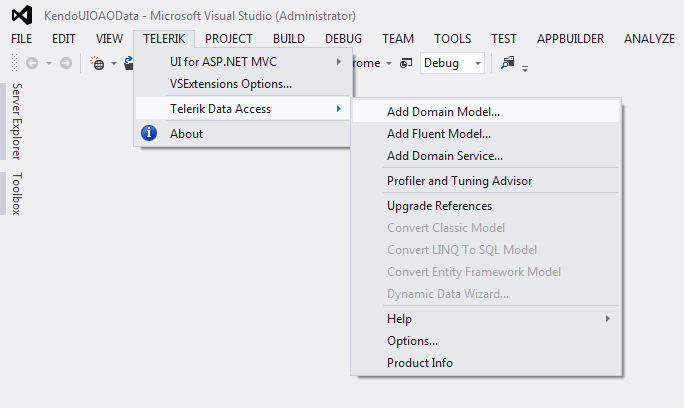Open the navigate backward history dropdown arrow

coord(49,64)
